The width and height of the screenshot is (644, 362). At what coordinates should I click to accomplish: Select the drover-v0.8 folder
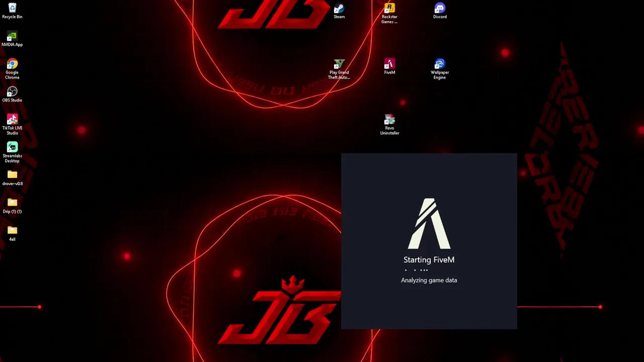pos(12,177)
